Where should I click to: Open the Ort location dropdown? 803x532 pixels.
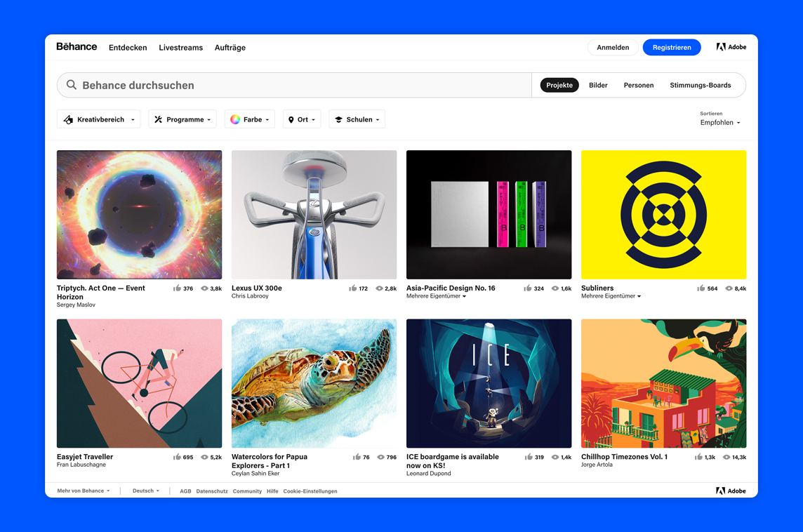click(x=302, y=119)
